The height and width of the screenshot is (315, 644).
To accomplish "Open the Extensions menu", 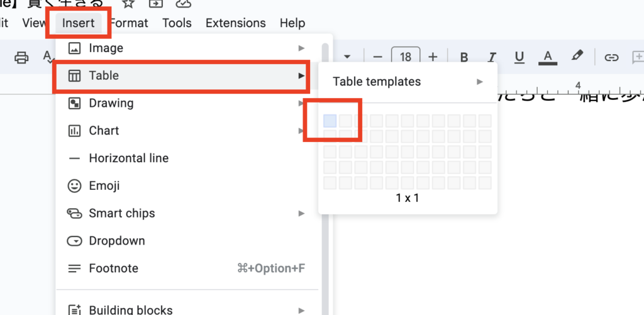I will [236, 23].
